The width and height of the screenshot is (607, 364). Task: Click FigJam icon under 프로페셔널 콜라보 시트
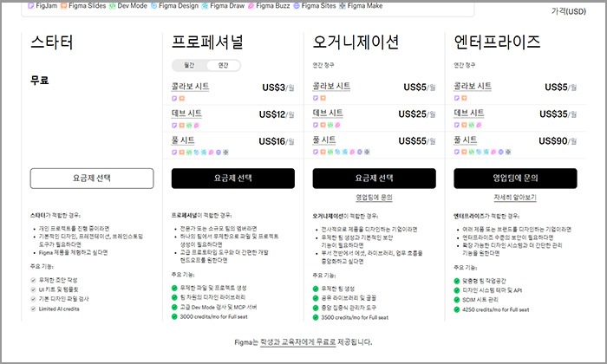[174, 98]
